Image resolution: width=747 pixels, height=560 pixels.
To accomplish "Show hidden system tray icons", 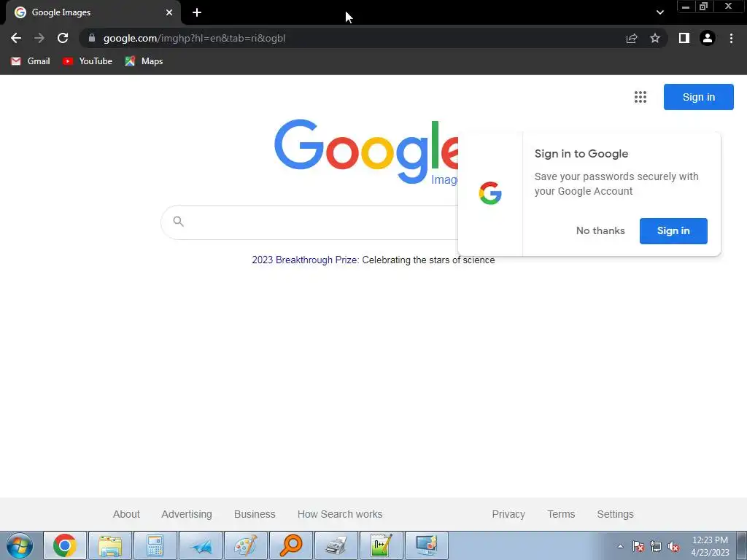I will (x=620, y=546).
